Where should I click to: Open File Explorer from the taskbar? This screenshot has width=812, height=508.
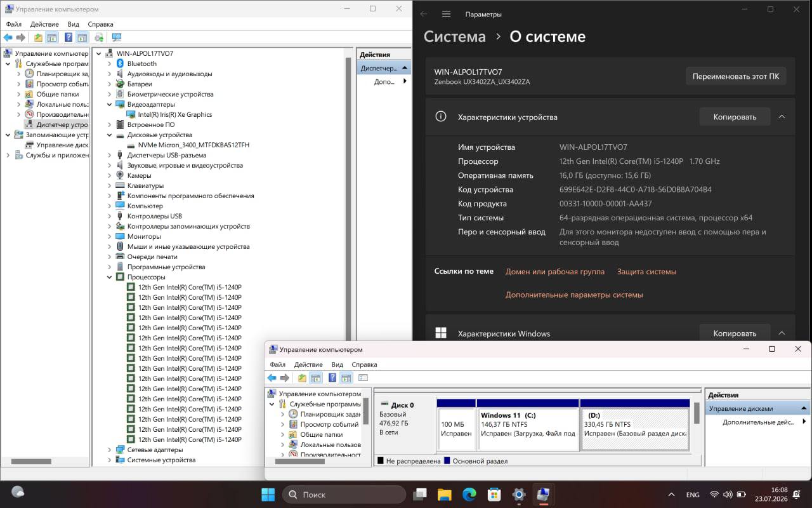point(444,494)
